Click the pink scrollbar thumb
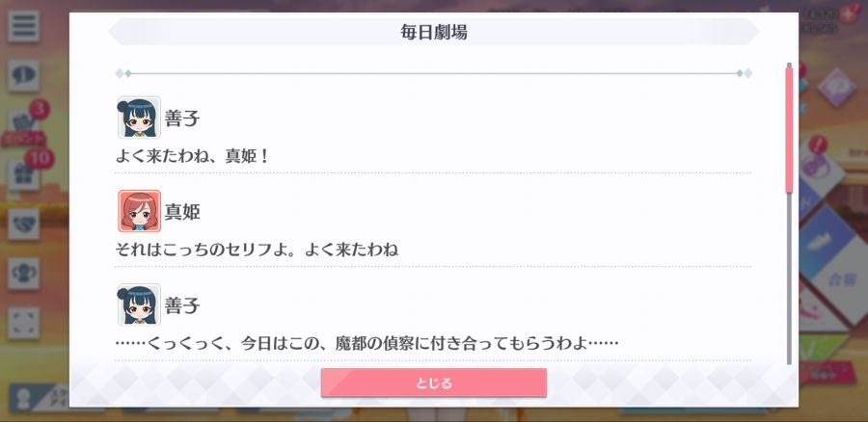The width and height of the screenshot is (868, 422). coord(789,130)
